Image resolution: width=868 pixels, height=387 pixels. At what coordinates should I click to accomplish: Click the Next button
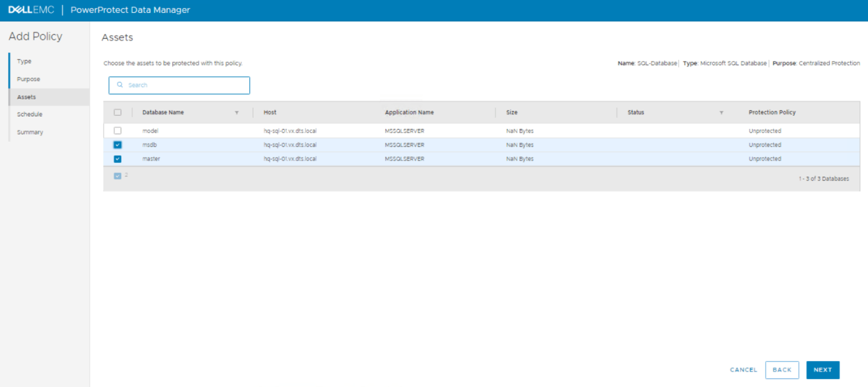pyautogui.click(x=823, y=370)
